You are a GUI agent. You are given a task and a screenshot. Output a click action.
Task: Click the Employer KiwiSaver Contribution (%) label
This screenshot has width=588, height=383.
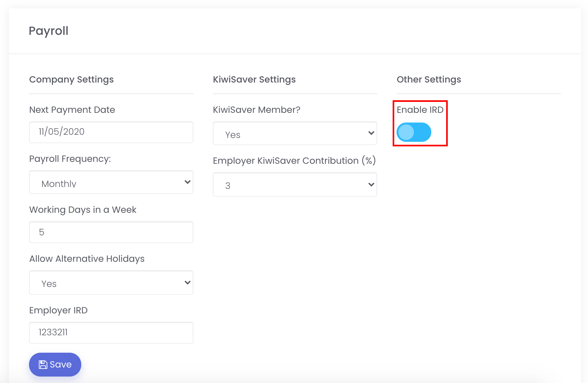tap(294, 161)
